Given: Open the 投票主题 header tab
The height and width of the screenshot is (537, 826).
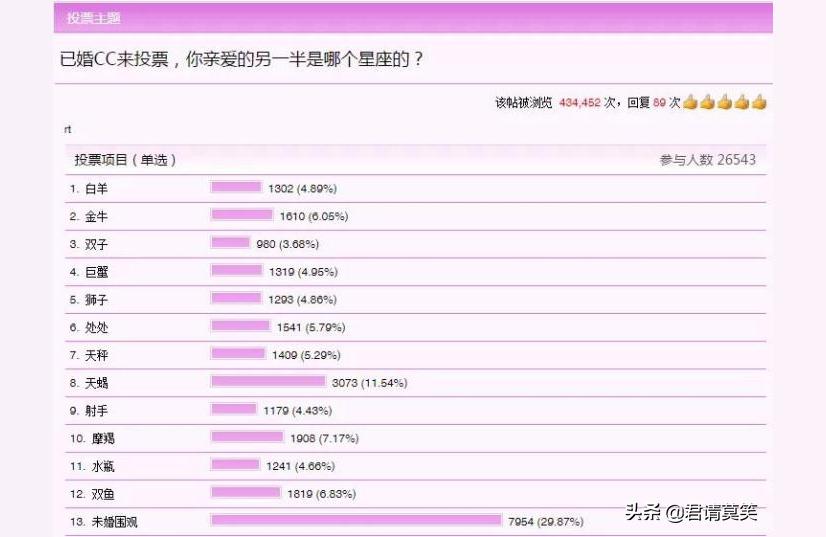Looking at the screenshot, I should coord(94,18).
